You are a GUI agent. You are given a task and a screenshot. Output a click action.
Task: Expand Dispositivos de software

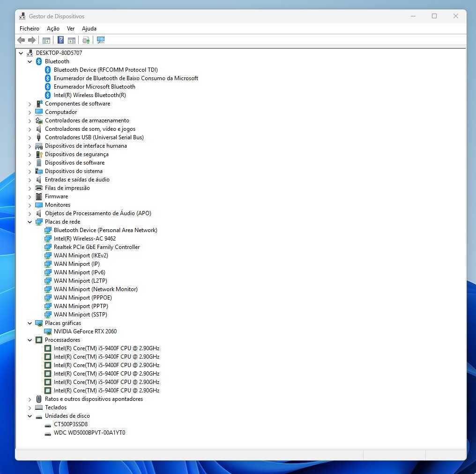(30, 163)
